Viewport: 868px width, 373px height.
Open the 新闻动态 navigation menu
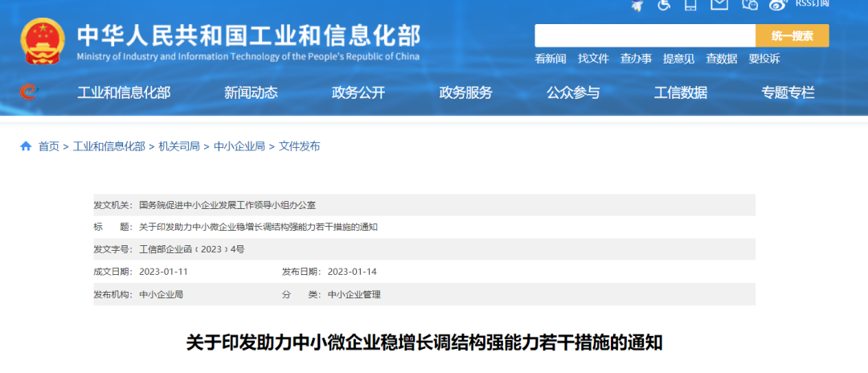pyautogui.click(x=251, y=92)
